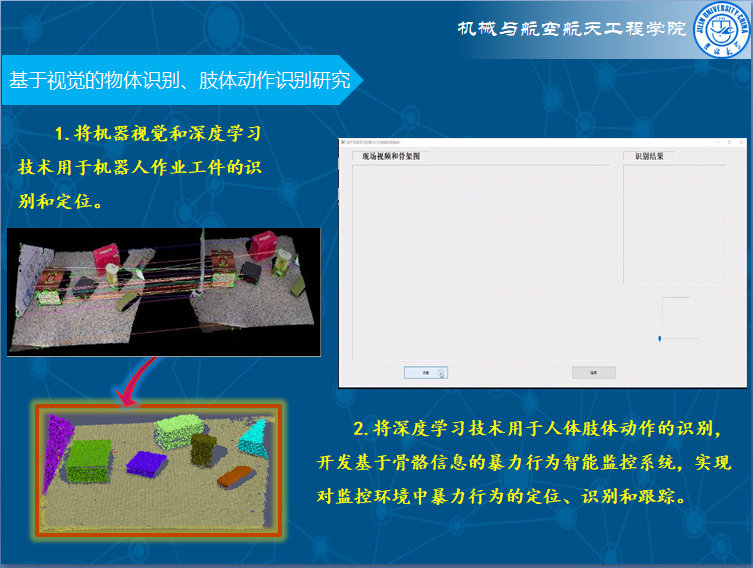Click the 机械与航空航天工程学院 header text
Viewport: 753px width, 568px height.
571,29
